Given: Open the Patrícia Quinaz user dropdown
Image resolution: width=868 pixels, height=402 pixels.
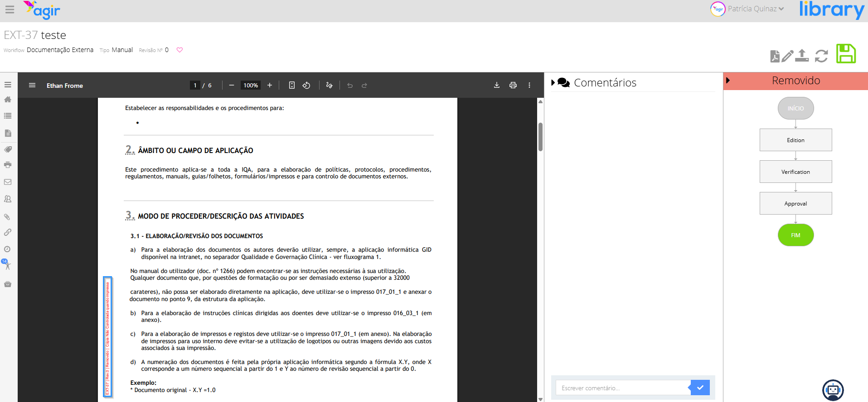Looking at the screenshot, I should coord(756,9).
